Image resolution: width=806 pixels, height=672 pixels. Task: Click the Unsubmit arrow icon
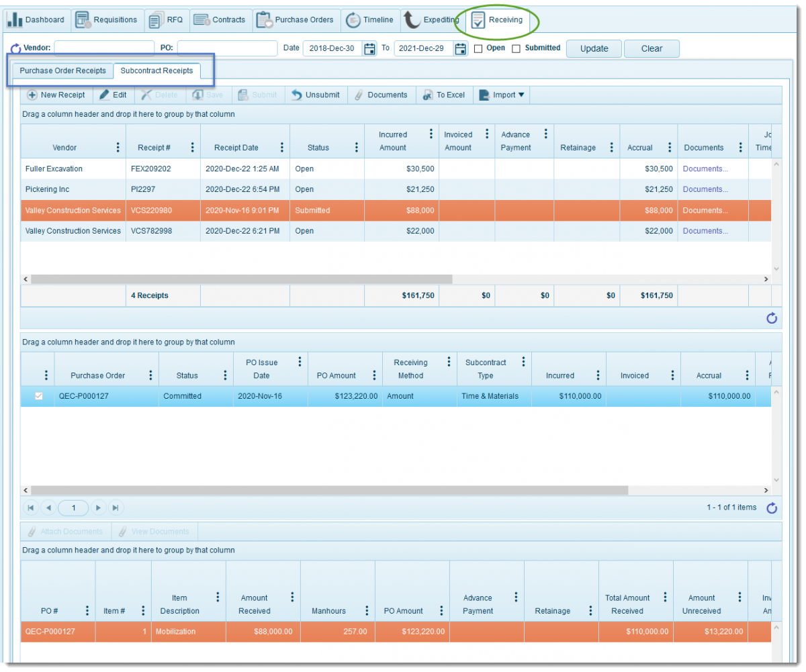[295, 95]
